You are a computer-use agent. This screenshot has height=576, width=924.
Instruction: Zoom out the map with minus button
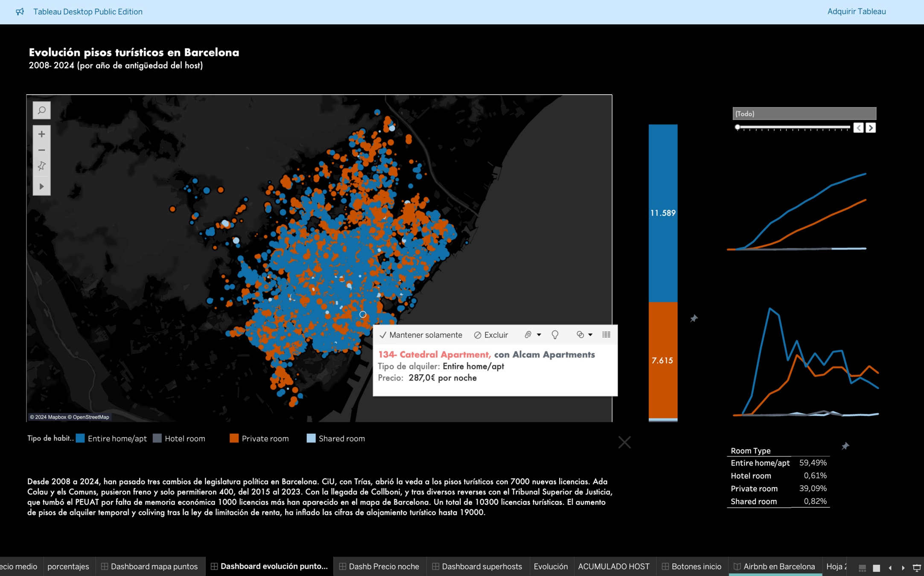[x=41, y=150]
